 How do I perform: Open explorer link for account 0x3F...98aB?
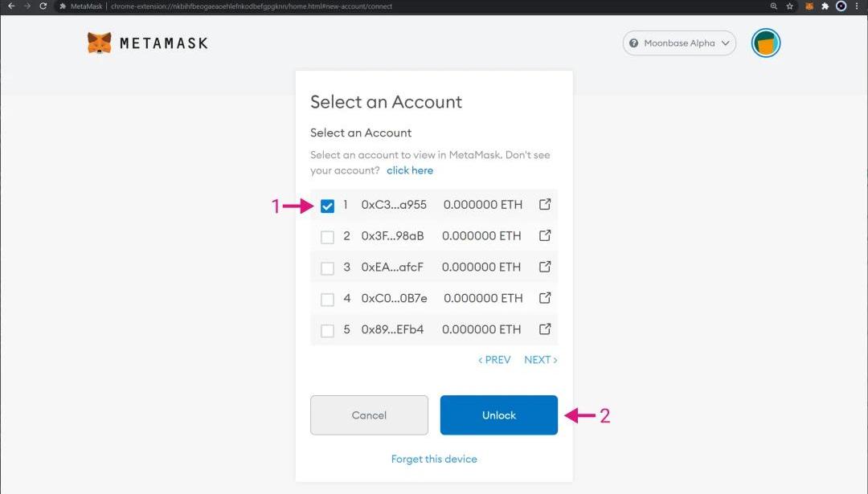(x=545, y=235)
